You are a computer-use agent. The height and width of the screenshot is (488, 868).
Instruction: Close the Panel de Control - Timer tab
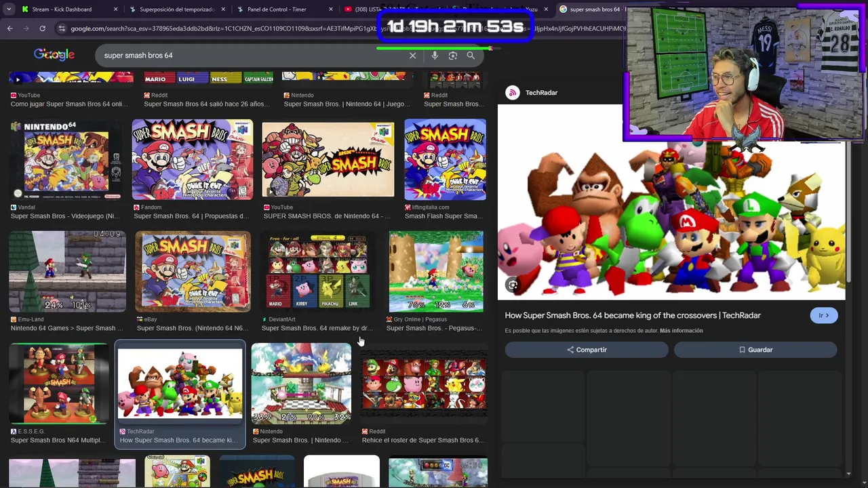pyautogui.click(x=331, y=9)
